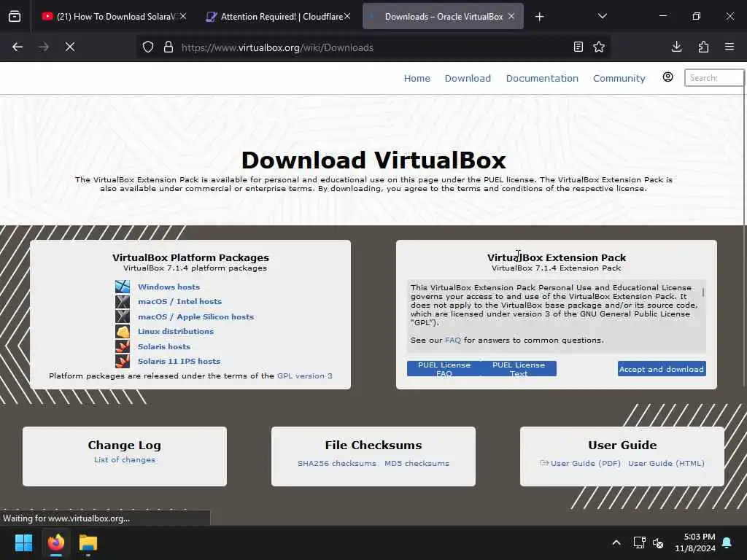Click the Firefox taskbar icon

pos(55,542)
